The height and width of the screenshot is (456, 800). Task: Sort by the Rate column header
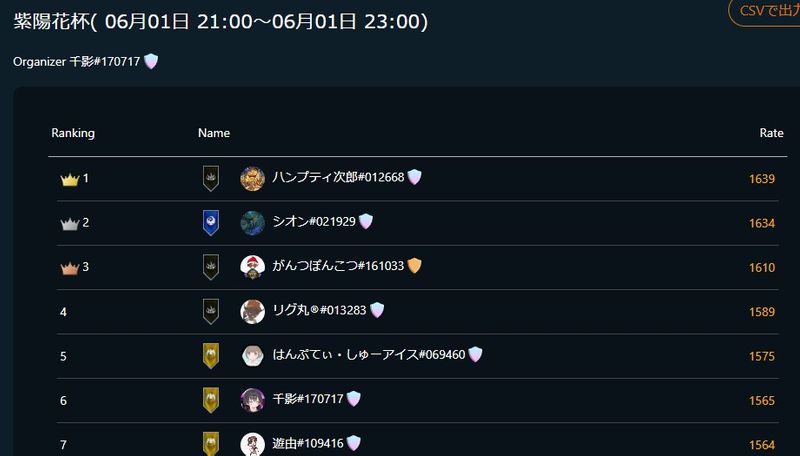[x=771, y=133]
